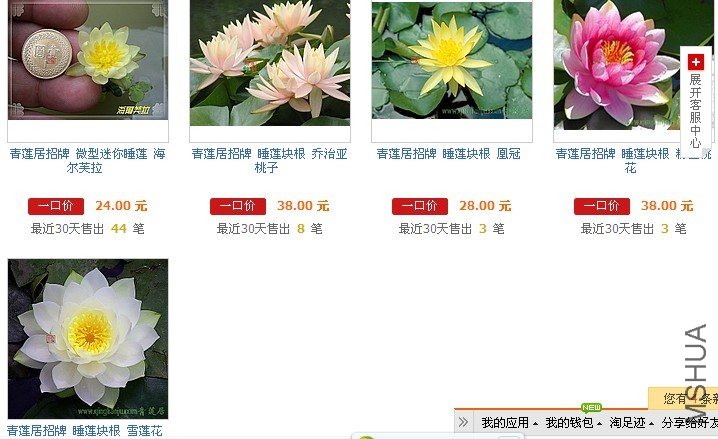The image size is (718, 439).
Task: Open the peach-pink water lilies product image
Action: 270,63
